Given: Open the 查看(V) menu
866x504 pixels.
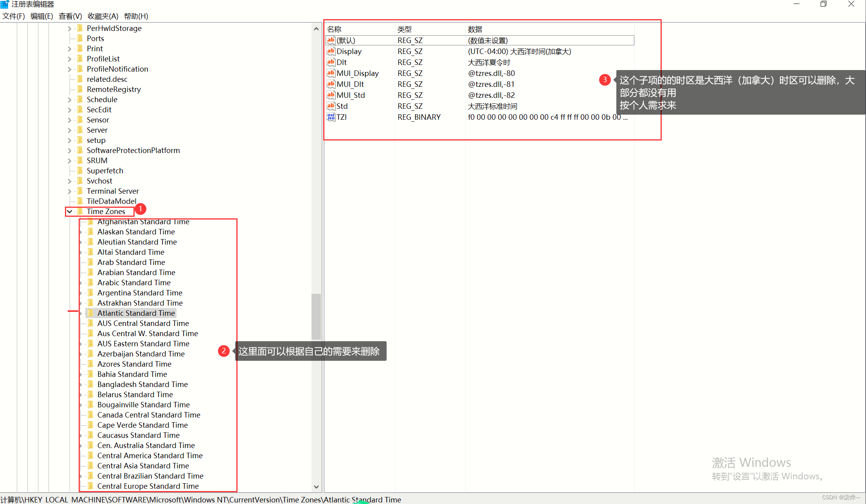Looking at the screenshot, I should [x=70, y=16].
